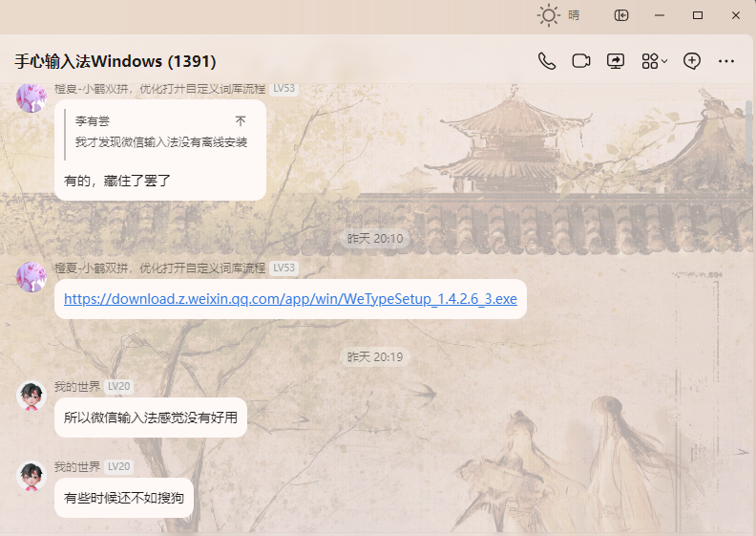Click the group title 手心输入法Windows (1391)
This screenshot has height=536, width=756.
click(x=115, y=61)
